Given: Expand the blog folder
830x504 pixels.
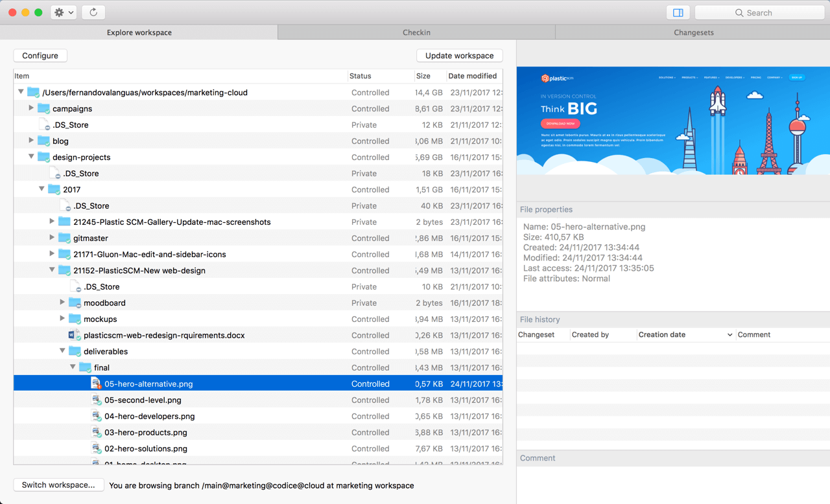Looking at the screenshot, I should click(x=31, y=141).
